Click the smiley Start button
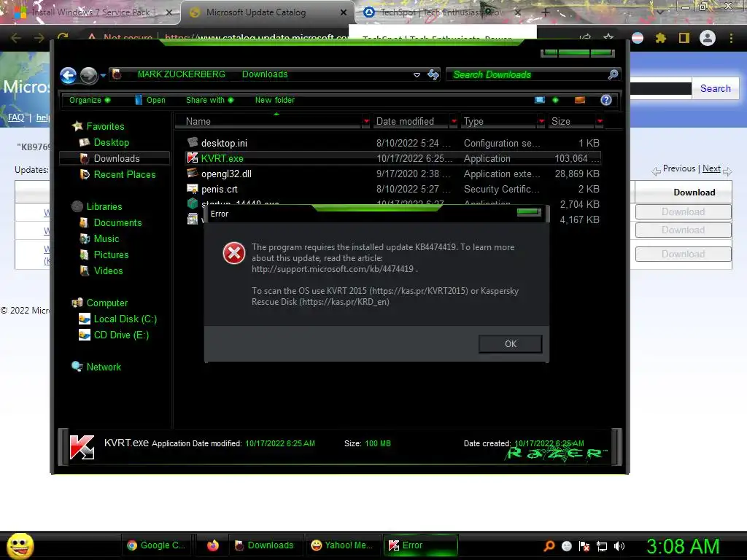Viewport: 747px width, 560px height. click(20, 545)
